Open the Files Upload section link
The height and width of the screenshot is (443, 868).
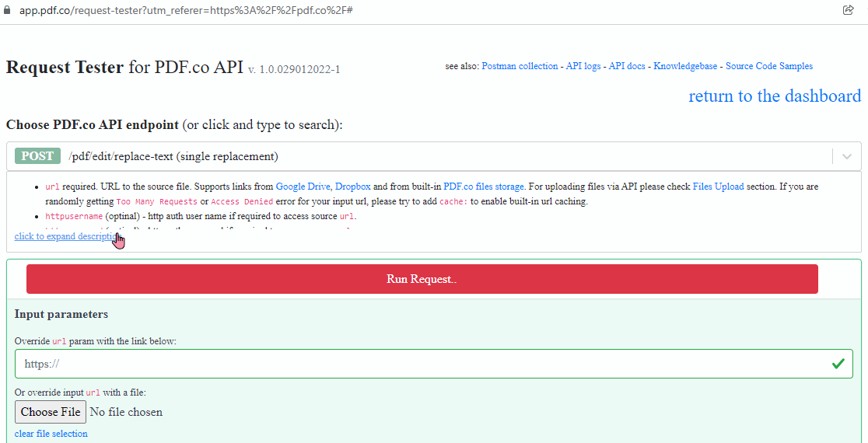coord(719,187)
